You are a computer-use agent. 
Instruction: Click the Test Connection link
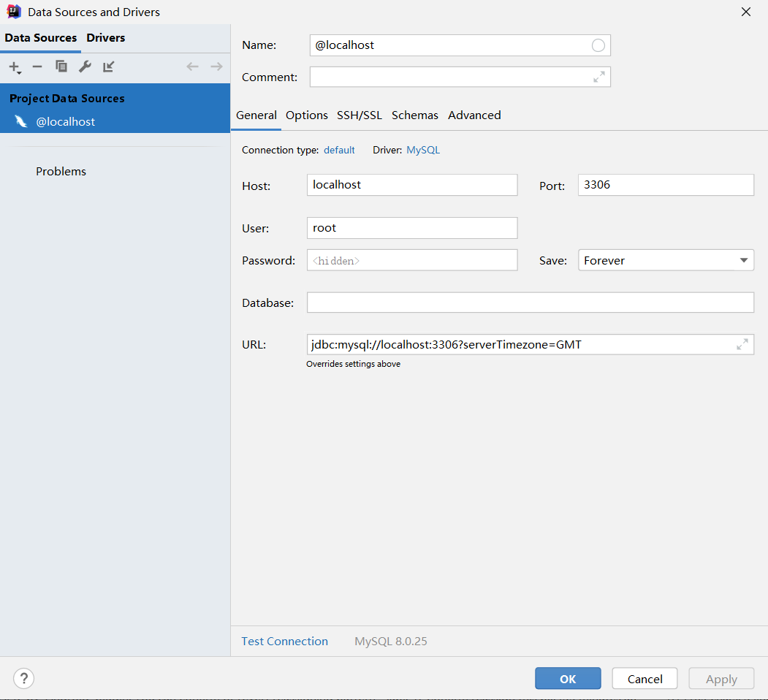click(x=285, y=642)
